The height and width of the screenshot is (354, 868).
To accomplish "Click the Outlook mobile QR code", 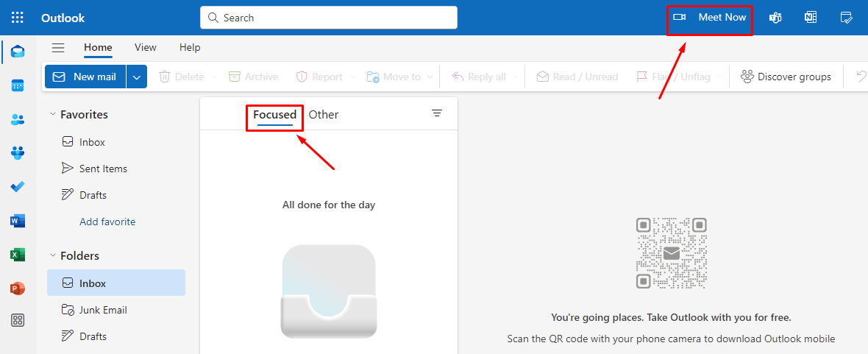I will tap(672, 252).
